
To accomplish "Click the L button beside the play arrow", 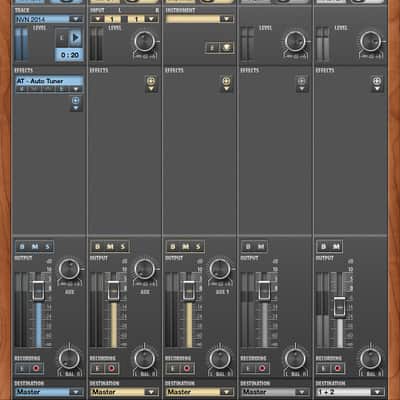I will (x=62, y=38).
